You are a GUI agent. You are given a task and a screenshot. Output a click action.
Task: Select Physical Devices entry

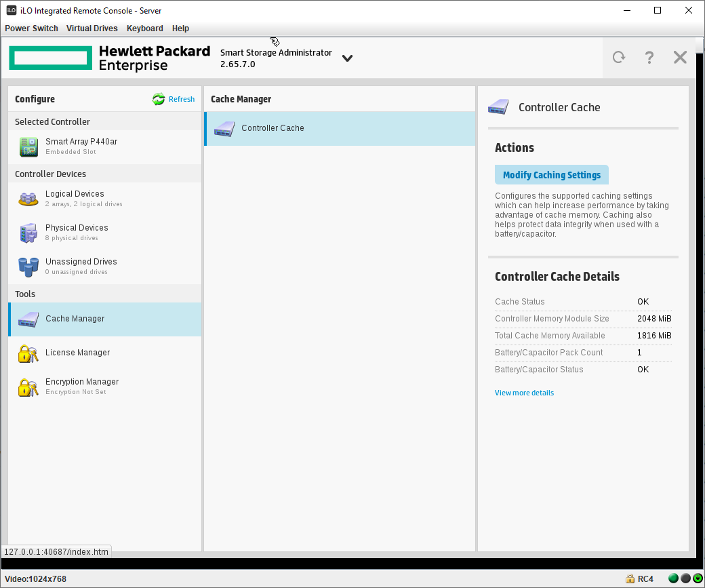[x=105, y=233]
